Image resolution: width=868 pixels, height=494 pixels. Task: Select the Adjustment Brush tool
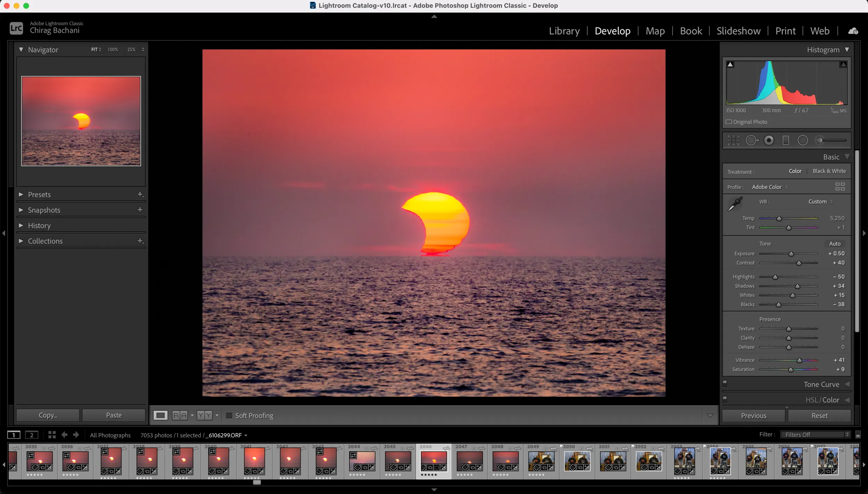click(x=831, y=140)
